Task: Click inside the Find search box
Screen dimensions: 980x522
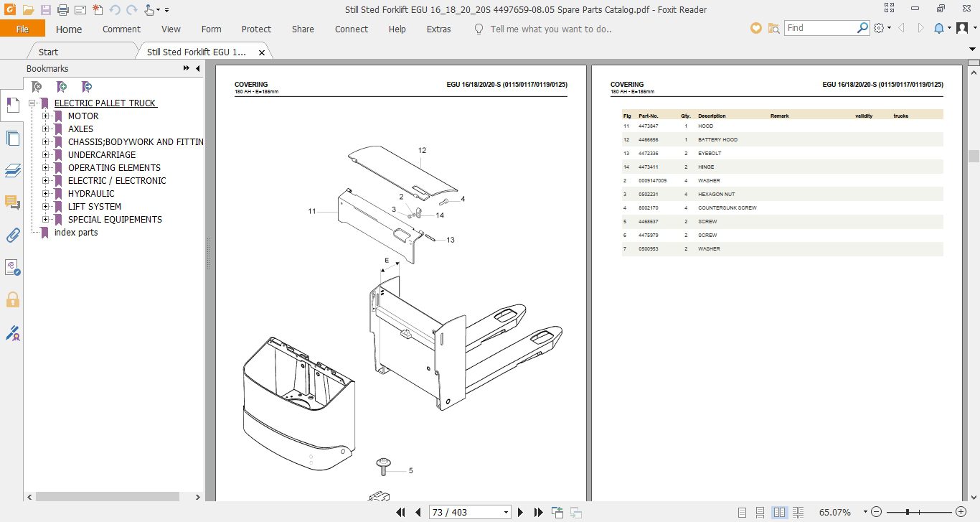Action: (x=819, y=28)
